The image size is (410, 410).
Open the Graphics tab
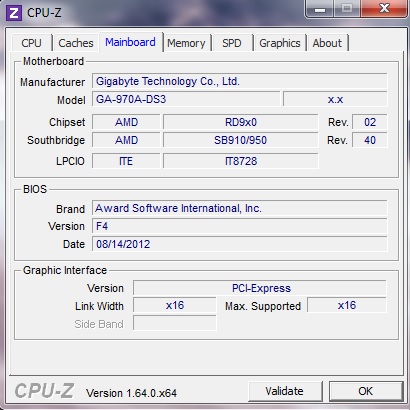point(280,43)
